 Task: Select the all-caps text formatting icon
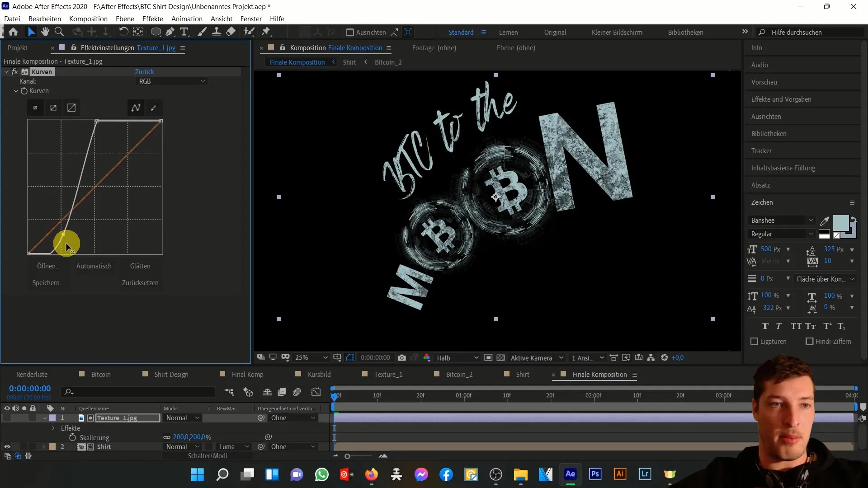point(797,326)
